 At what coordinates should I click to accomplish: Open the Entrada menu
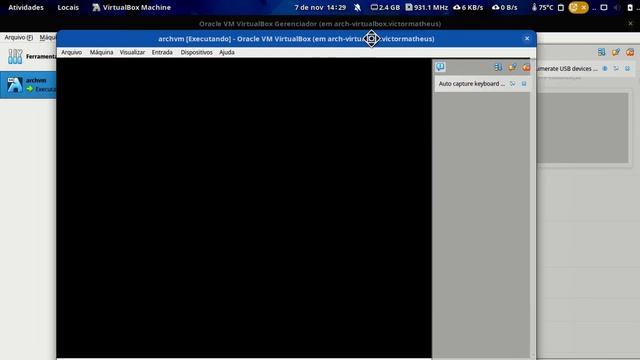point(162,52)
